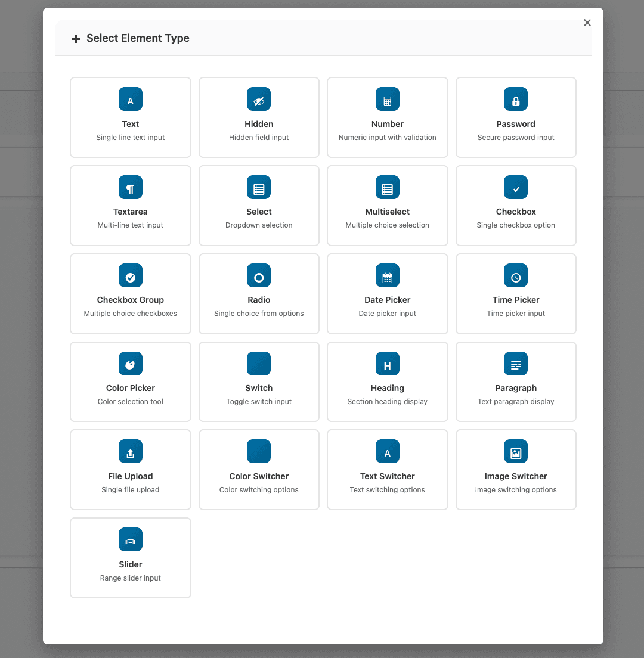Click the Textarea pilcrow icon

(x=131, y=188)
